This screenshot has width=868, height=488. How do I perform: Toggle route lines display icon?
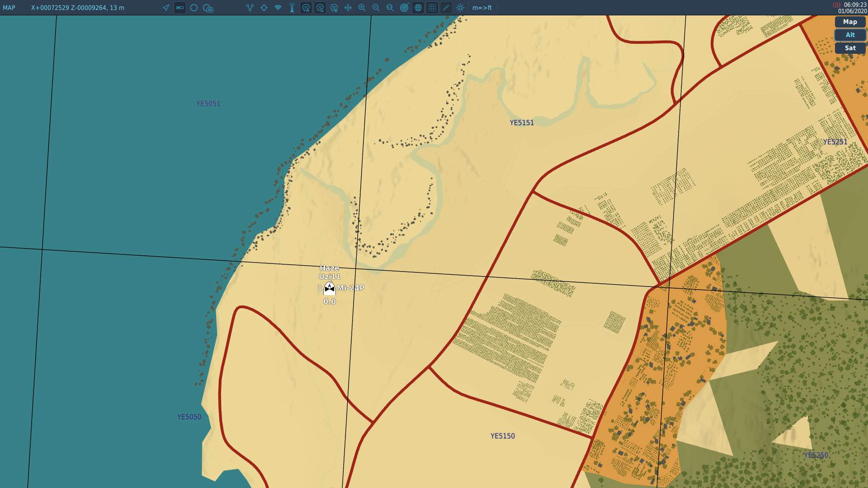click(x=250, y=8)
